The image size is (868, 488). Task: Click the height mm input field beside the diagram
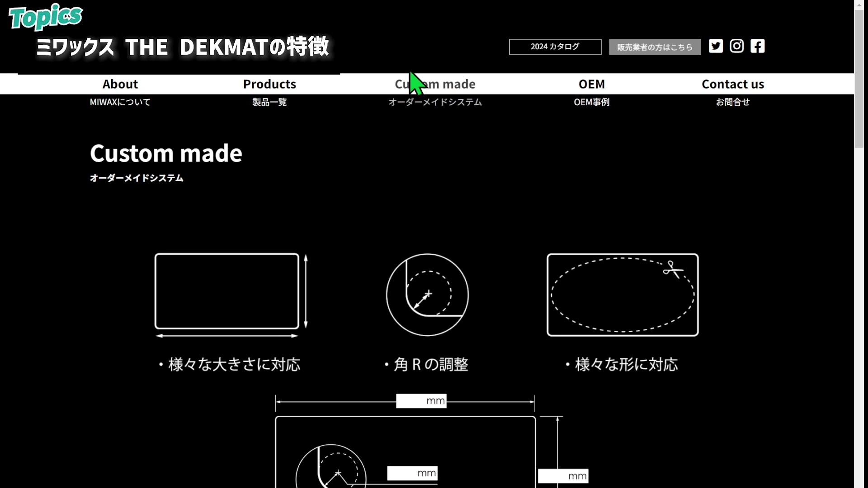pyautogui.click(x=563, y=476)
